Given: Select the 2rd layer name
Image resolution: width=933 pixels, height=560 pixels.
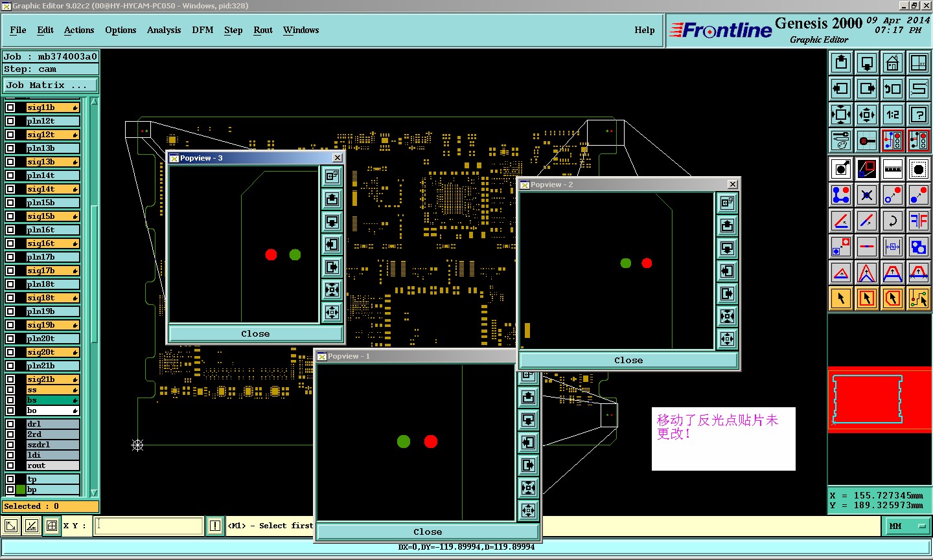Looking at the screenshot, I should click(52, 434).
